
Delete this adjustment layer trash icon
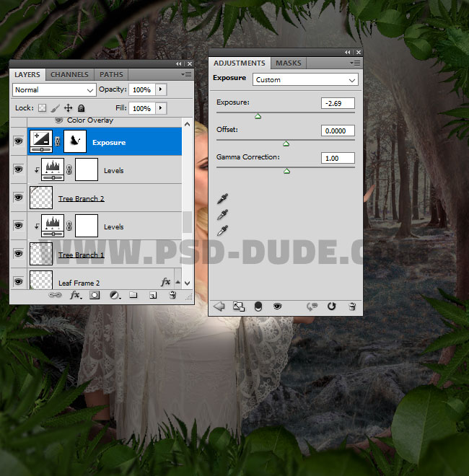point(352,307)
